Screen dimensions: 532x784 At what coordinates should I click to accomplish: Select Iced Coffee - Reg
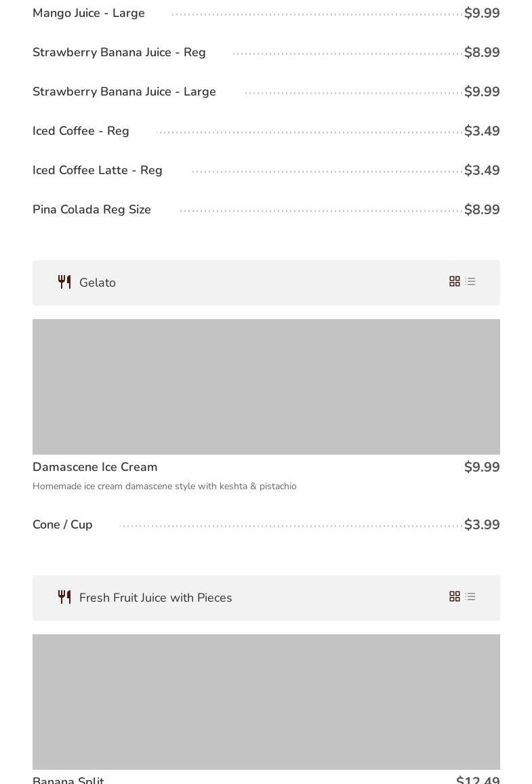point(81,131)
